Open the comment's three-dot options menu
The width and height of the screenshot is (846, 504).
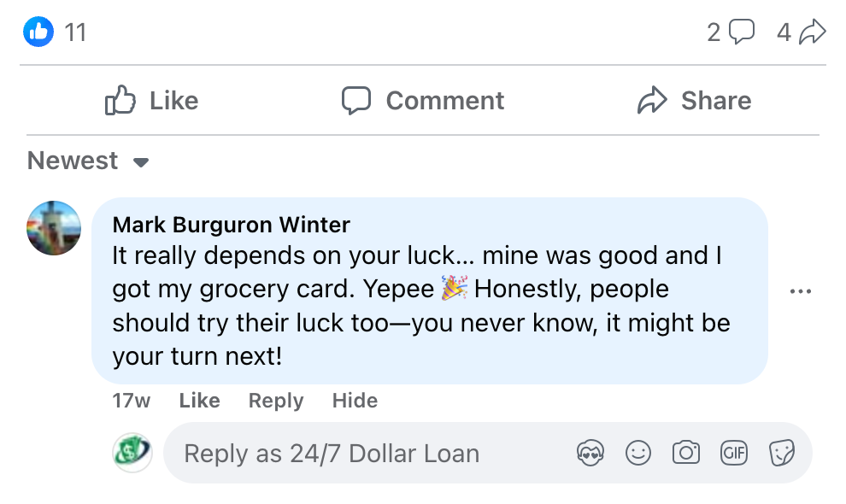(801, 291)
